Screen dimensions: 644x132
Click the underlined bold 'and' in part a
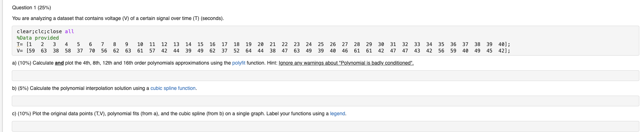tap(59, 63)
